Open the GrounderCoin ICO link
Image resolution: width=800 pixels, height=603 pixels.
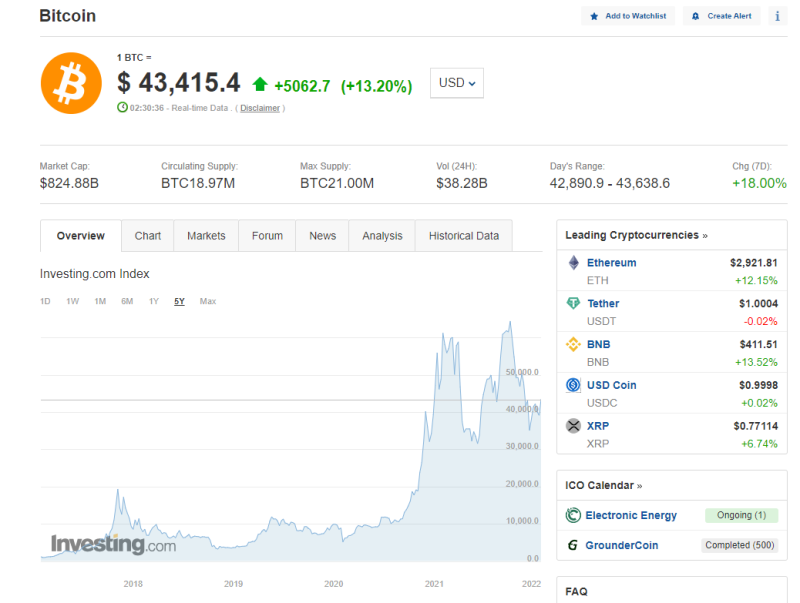[x=621, y=545]
